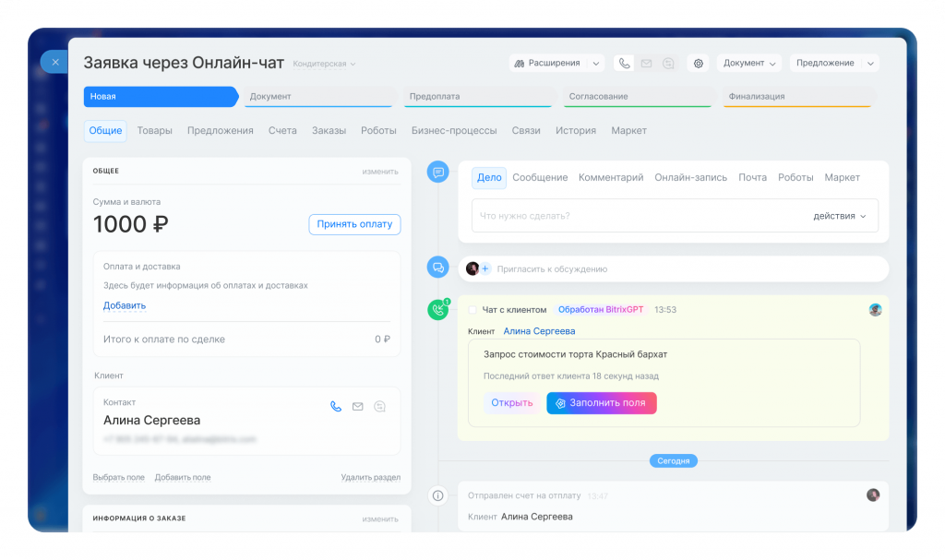
Task: Select the Почта timeline tab
Action: coord(752,178)
